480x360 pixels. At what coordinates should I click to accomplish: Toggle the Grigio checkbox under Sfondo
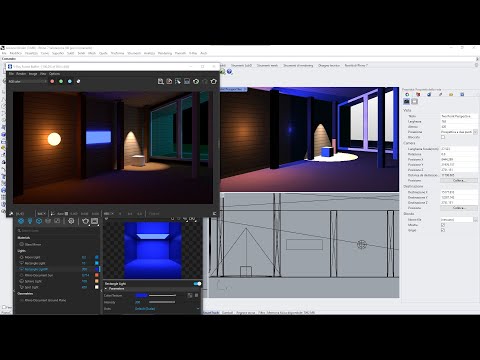[443, 230]
